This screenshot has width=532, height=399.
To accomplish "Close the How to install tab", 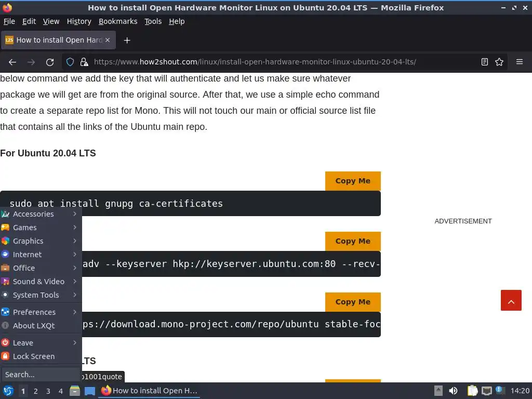I will [x=108, y=40].
